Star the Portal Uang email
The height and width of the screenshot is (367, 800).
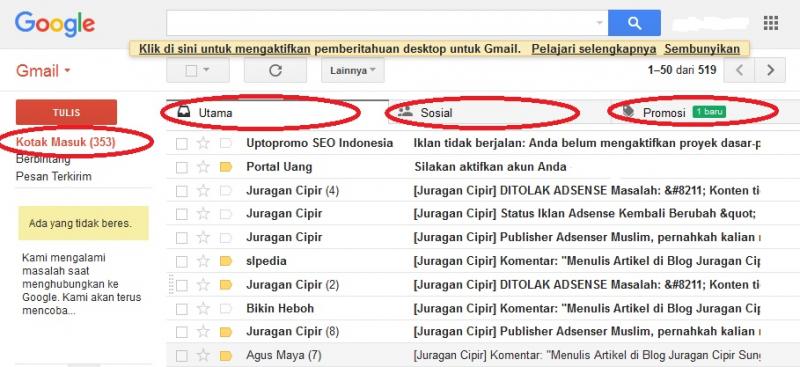tap(203, 167)
